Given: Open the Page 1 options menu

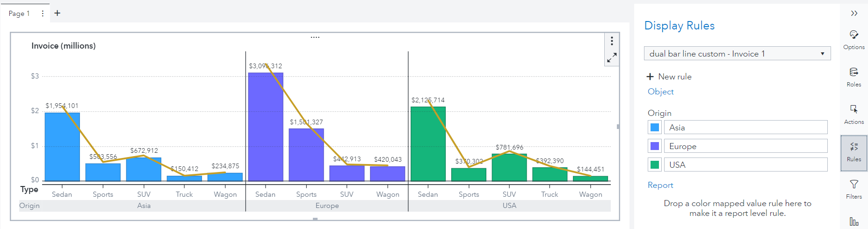Looking at the screenshot, I should click(43, 14).
